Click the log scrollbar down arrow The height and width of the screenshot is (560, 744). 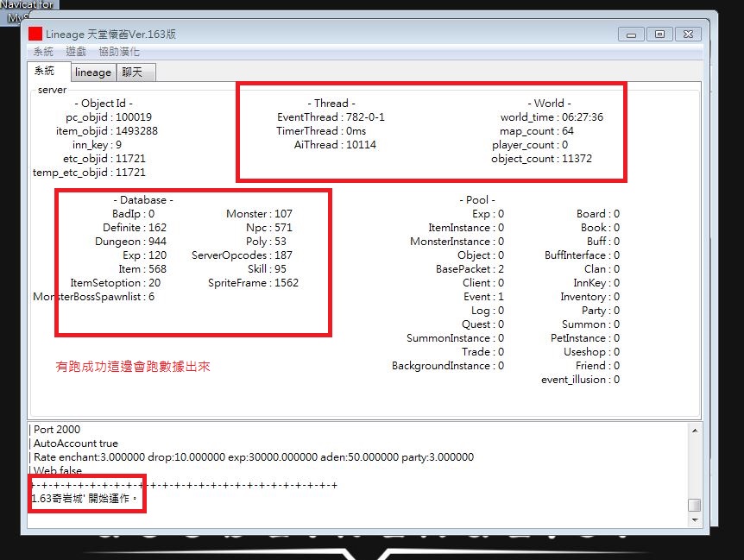pyautogui.click(x=695, y=520)
